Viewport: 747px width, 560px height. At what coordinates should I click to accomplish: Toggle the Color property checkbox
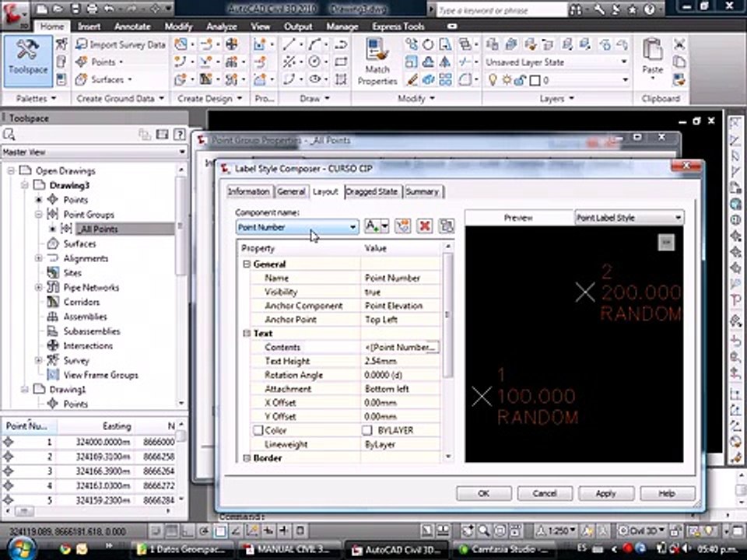(258, 430)
